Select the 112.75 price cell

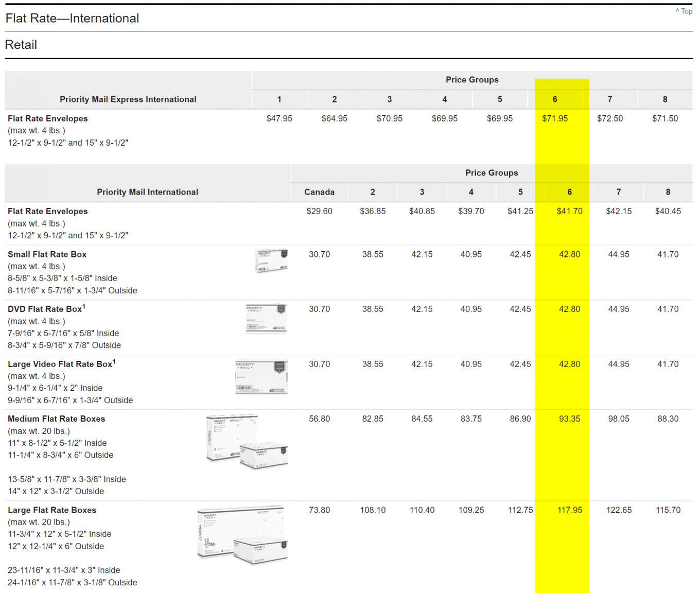coord(520,510)
